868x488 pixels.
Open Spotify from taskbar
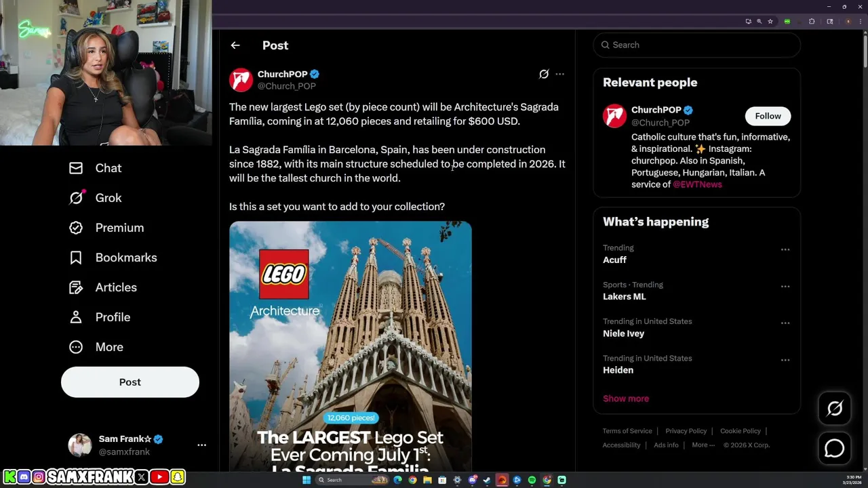[x=532, y=480]
